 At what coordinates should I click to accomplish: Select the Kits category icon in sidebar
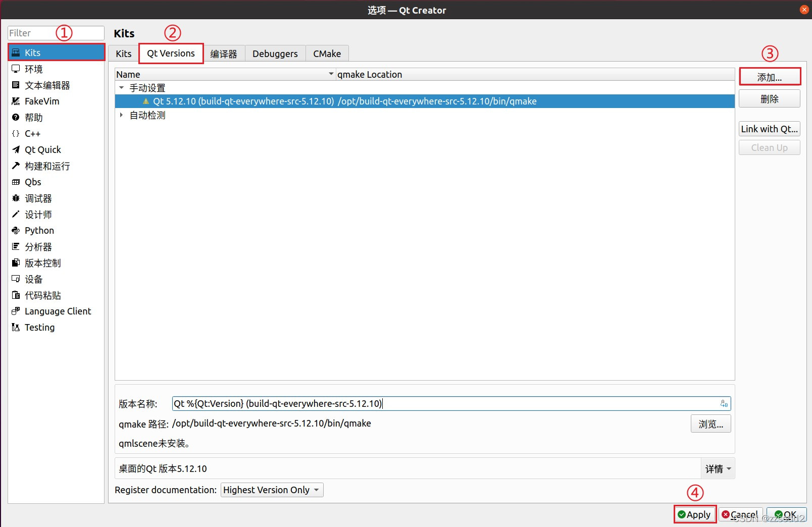16,52
